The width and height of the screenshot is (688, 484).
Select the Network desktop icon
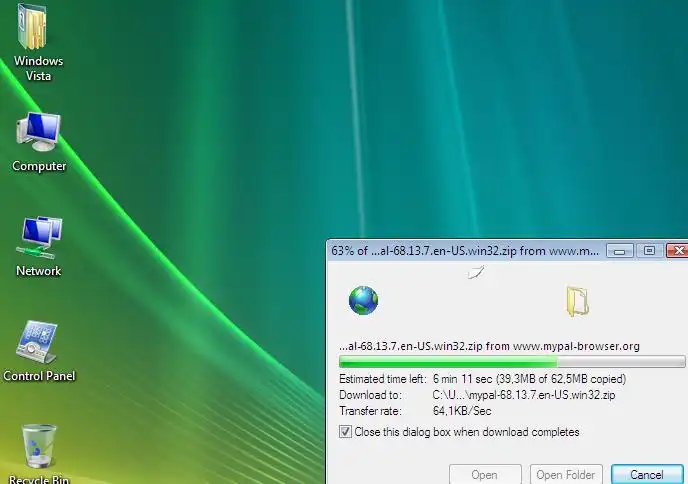point(39,237)
